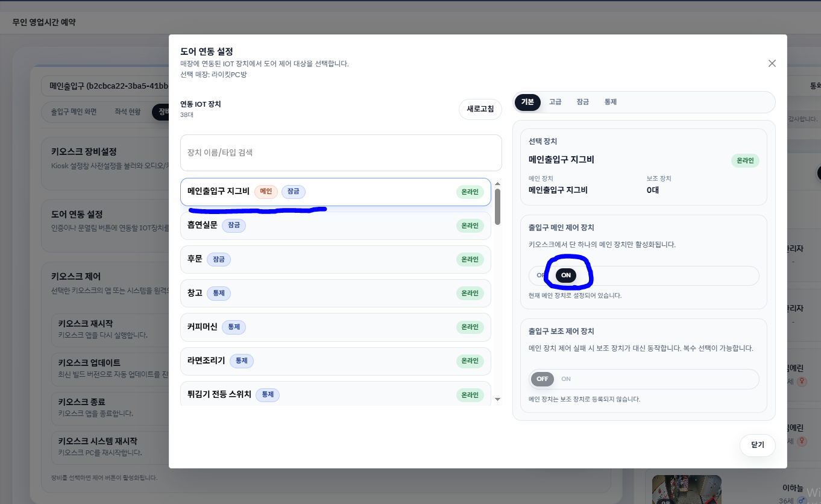Click the 통제 badge on 라면조리기
The height and width of the screenshot is (504, 821).
pyautogui.click(x=241, y=361)
